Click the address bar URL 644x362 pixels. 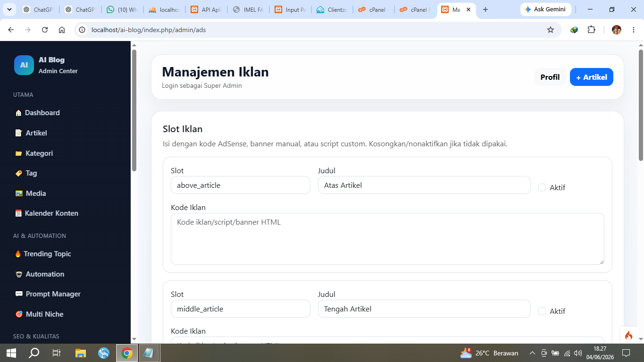[x=149, y=30]
